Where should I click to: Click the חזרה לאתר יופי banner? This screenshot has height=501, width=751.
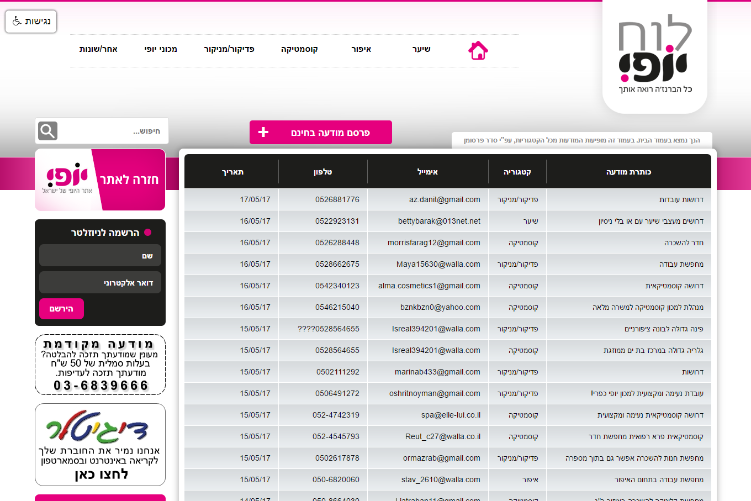[x=100, y=180]
